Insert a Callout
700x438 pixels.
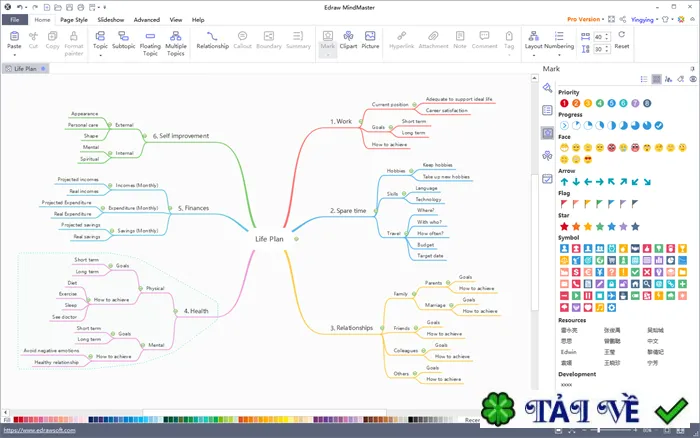[242, 40]
